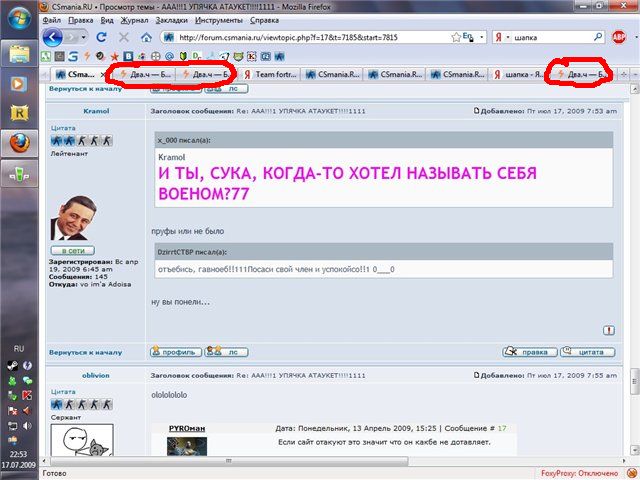Open the Журнал menu
640x480 pixels.
tap(134, 20)
